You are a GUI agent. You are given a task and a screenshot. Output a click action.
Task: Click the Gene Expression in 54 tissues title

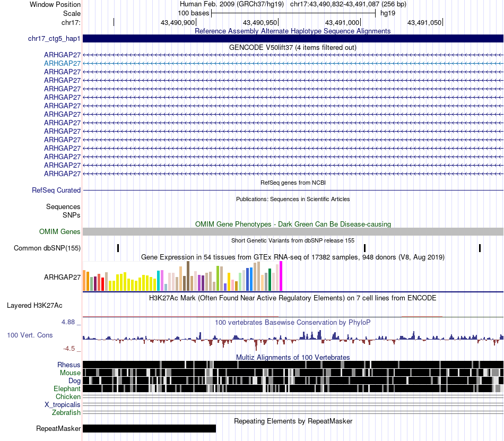point(293,257)
